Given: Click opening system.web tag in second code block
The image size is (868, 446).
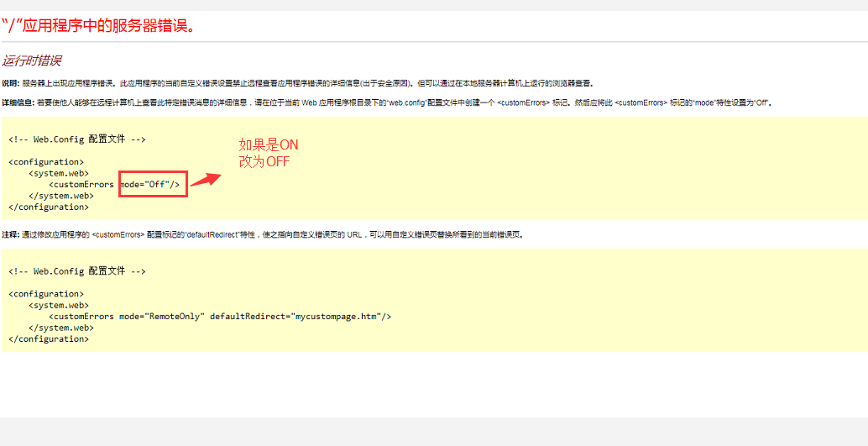Looking at the screenshot, I should click(x=59, y=306).
